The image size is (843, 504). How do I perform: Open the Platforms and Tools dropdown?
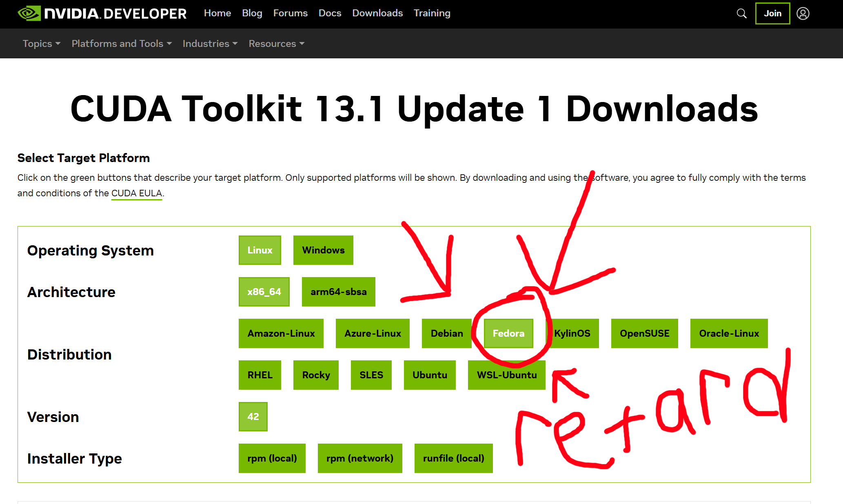(122, 44)
